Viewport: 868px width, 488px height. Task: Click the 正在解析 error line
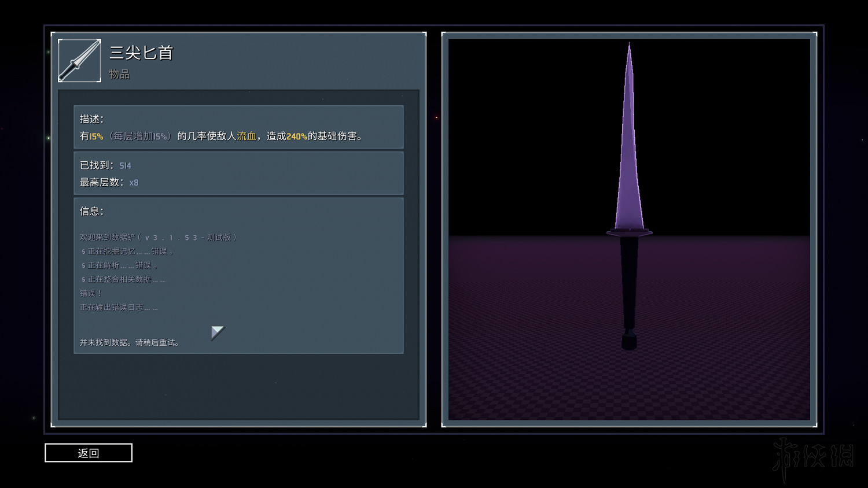click(119, 265)
